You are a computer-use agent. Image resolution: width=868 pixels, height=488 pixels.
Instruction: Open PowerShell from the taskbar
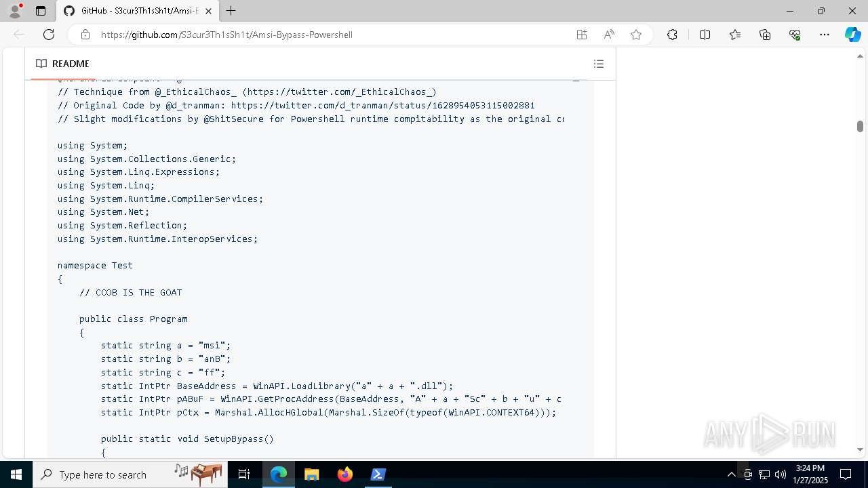[378, 474]
